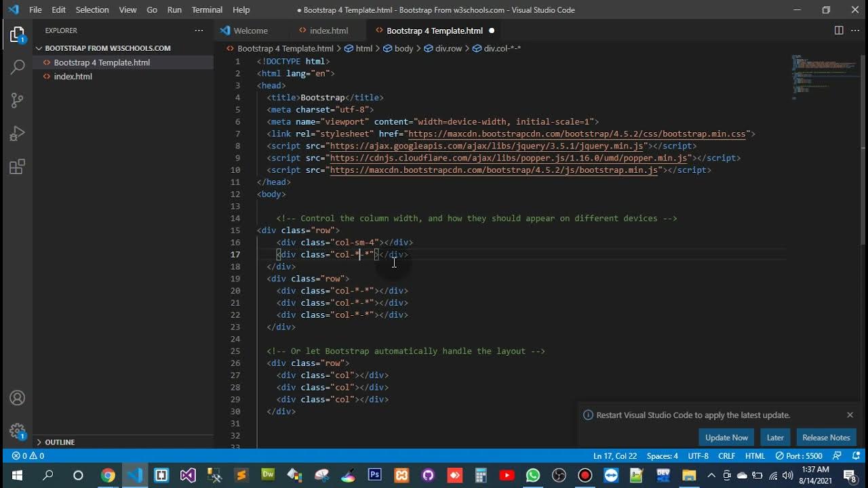Open the Selection menu
Screen dimensions: 868x488
pyautogui.click(x=92, y=9)
